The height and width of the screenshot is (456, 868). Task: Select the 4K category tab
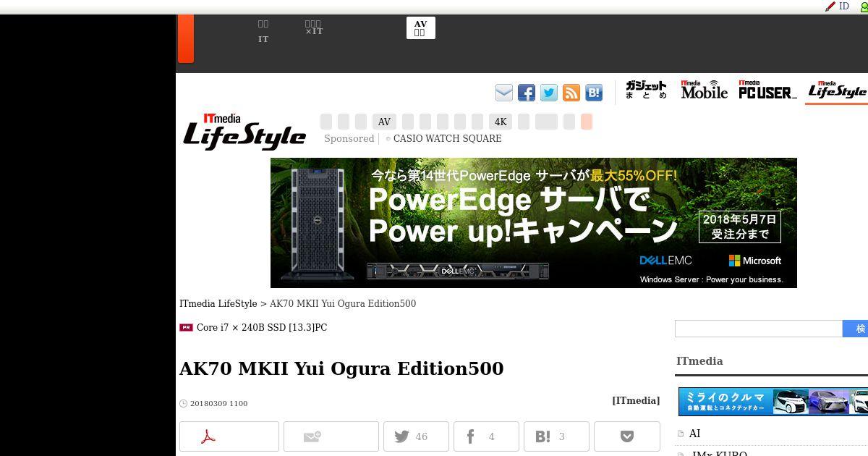(x=501, y=122)
